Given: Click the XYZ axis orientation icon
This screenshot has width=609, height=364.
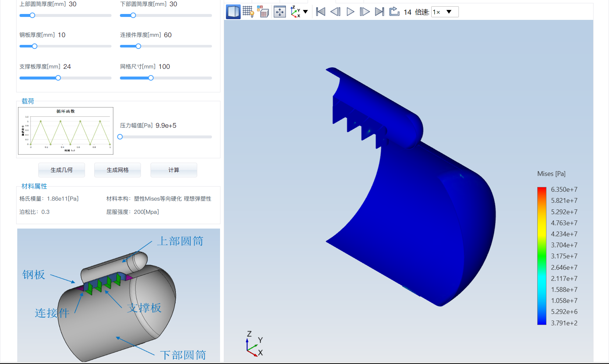Looking at the screenshot, I should click(x=295, y=12).
